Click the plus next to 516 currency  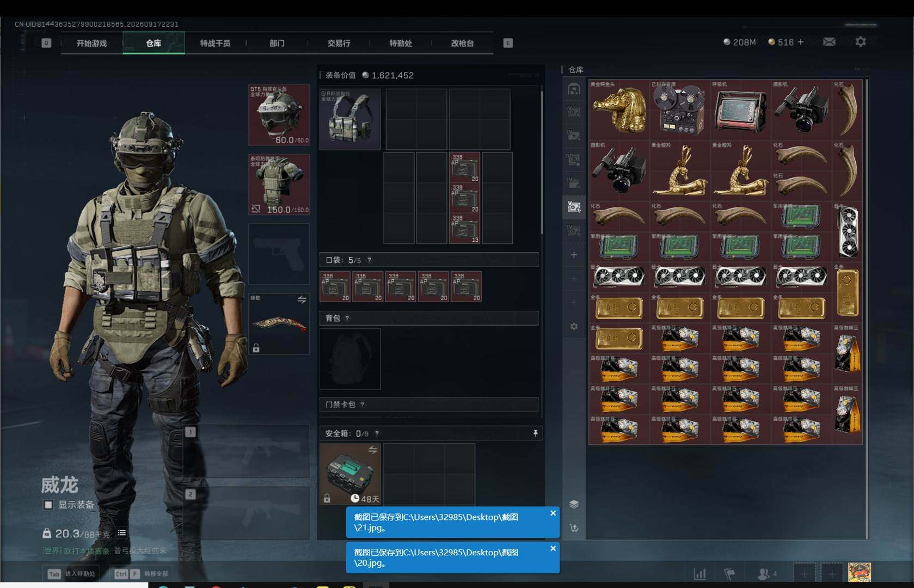(800, 42)
